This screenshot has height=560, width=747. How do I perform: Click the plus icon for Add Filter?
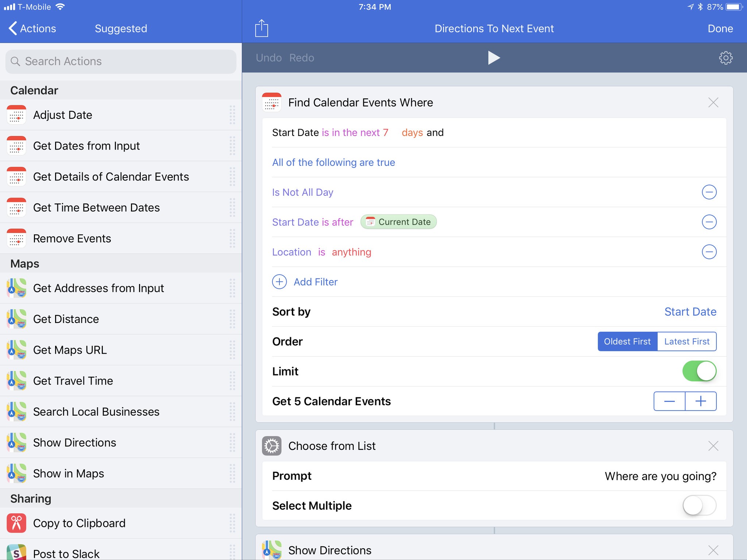[279, 282]
